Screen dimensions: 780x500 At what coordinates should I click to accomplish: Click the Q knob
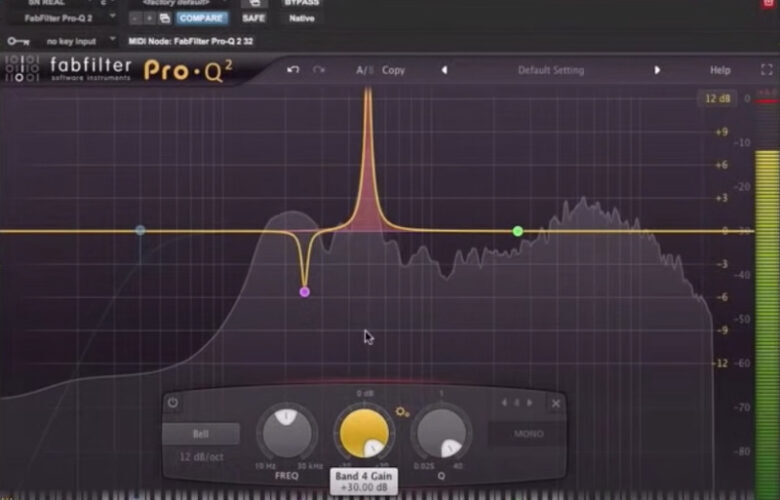click(x=441, y=433)
